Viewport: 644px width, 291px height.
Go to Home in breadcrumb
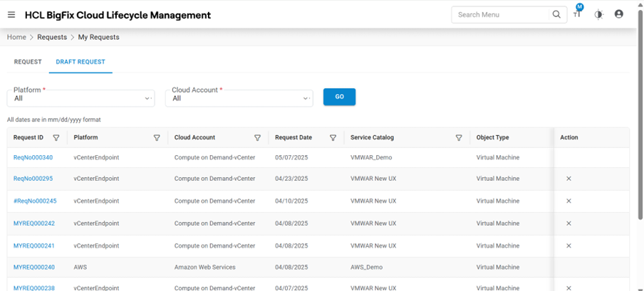click(x=16, y=37)
